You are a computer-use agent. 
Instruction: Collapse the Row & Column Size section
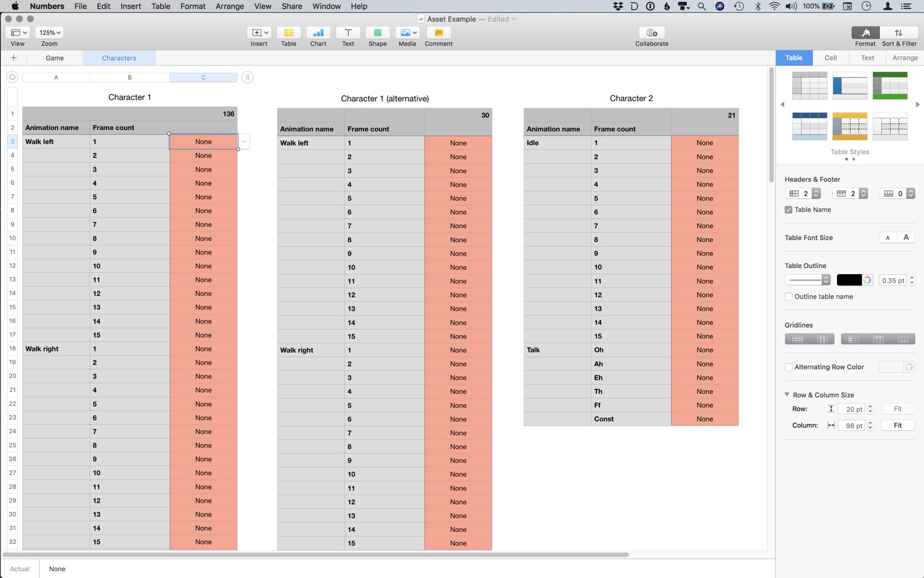click(x=787, y=394)
